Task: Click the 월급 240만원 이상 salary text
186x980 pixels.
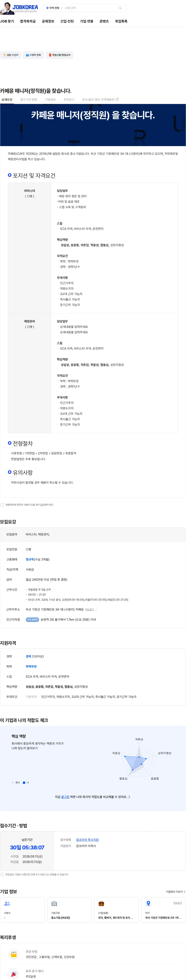Action: pyautogui.click(x=46, y=579)
